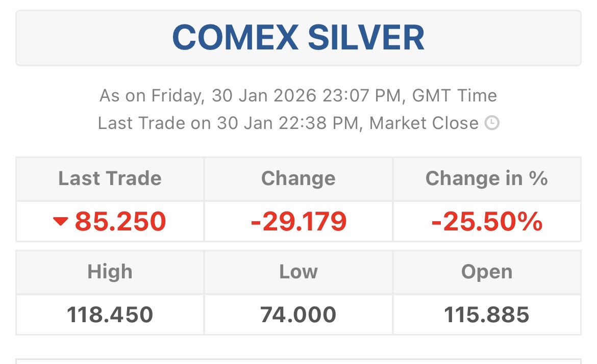Click the red down-triangle price indicator
The height and width of the screenshot is (364, 597).
click(x=60, y=221)
